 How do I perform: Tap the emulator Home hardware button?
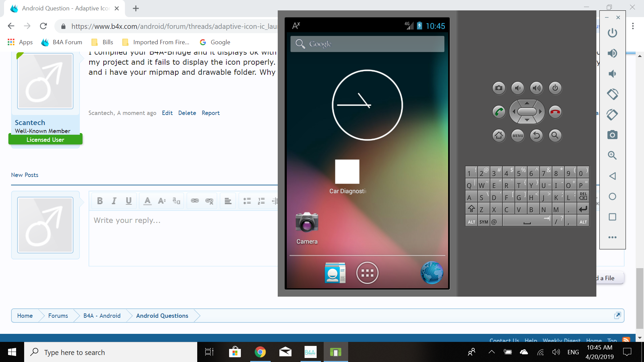[499, 135]
